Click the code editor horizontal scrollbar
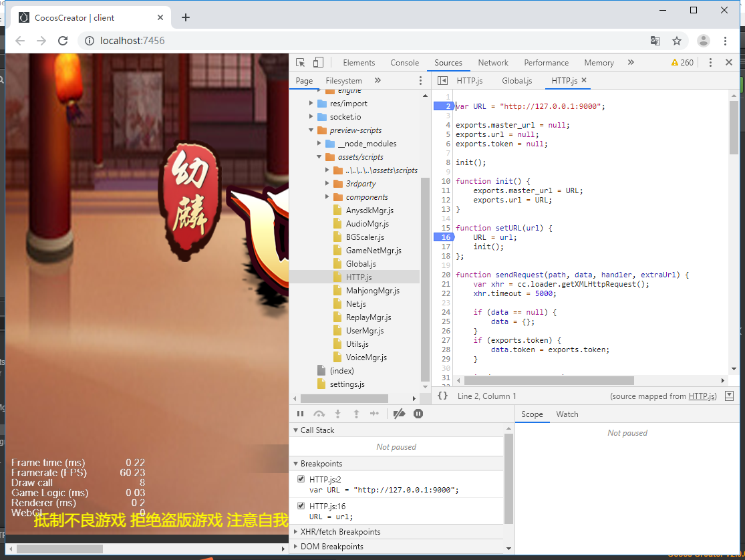745x560 pixels. 549,380
